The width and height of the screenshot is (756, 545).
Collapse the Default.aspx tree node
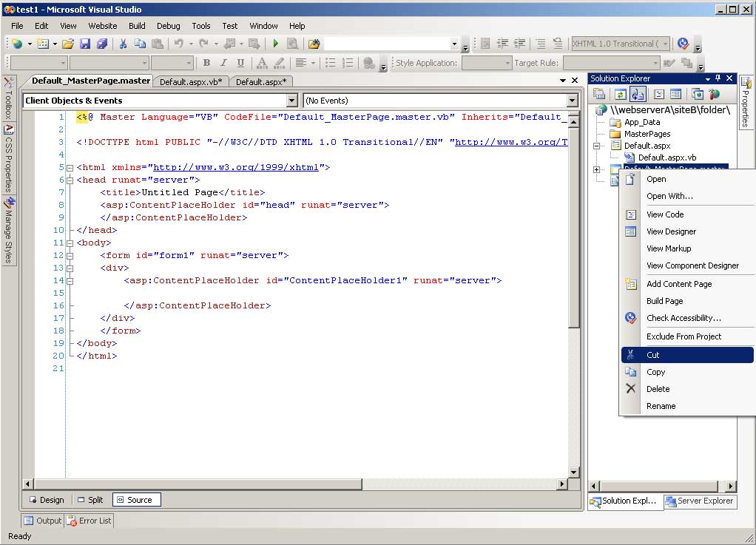(x=596, y=146)
